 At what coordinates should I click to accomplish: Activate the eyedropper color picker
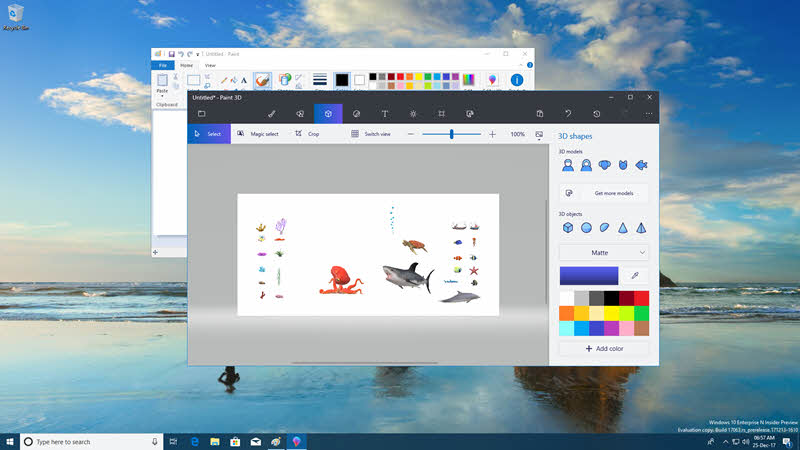tap(635, 276)
